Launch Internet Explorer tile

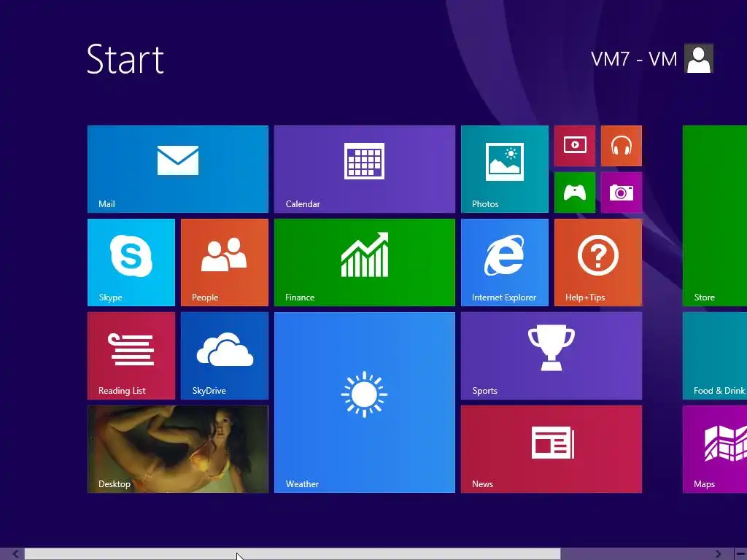[x=505, y=262]
